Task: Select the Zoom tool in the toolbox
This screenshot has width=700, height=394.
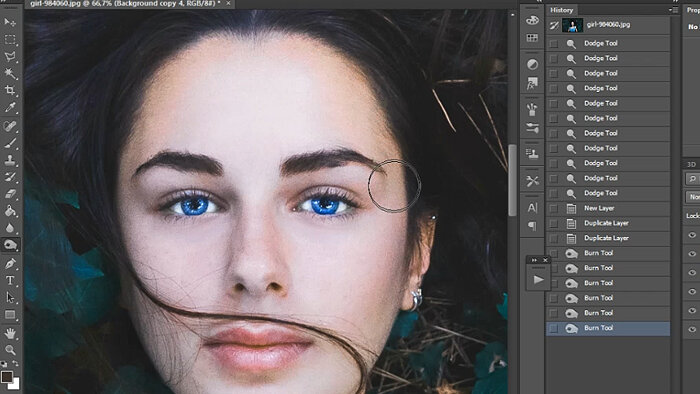Action: (x=10, y=350)
